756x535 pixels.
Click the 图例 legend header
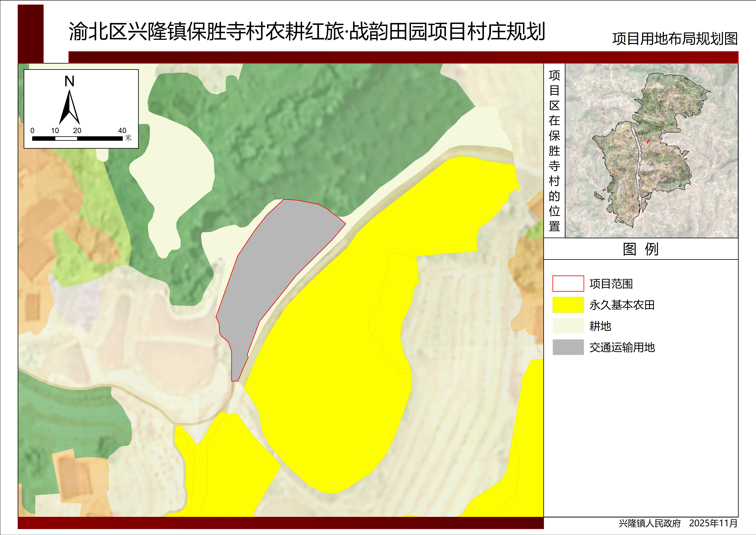pos(640,249)
